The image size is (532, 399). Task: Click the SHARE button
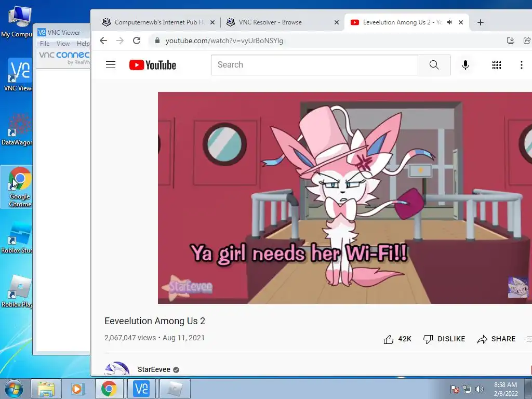496,339
